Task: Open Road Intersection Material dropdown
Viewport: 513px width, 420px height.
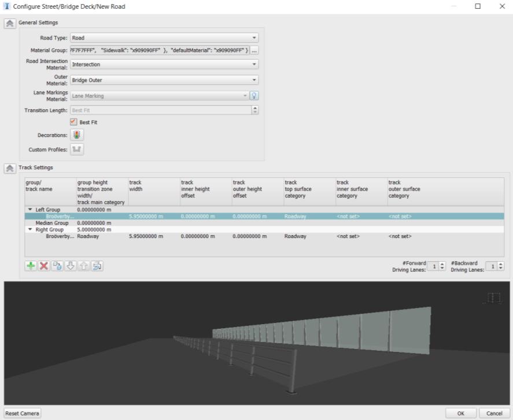Action: [x=164, y=64]
